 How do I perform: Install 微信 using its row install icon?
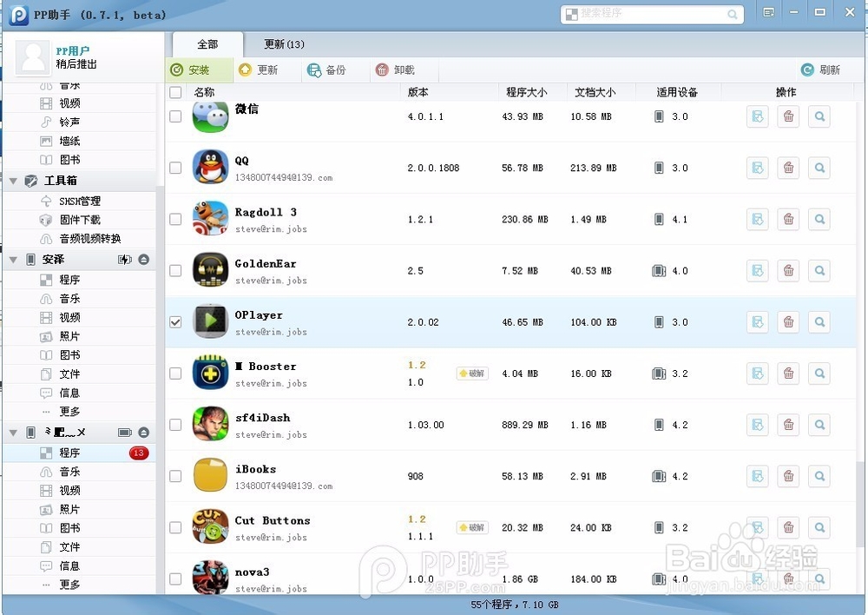tap(757, 116)
